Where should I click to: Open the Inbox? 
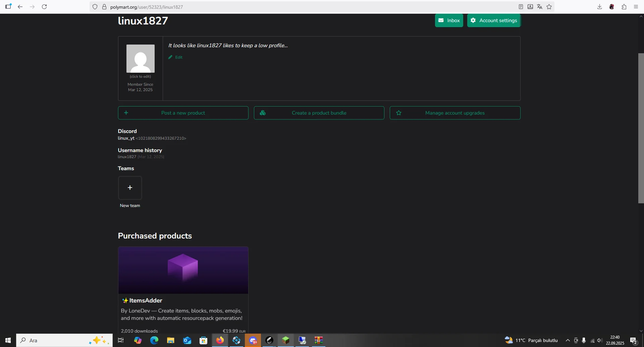coord(449,20)
